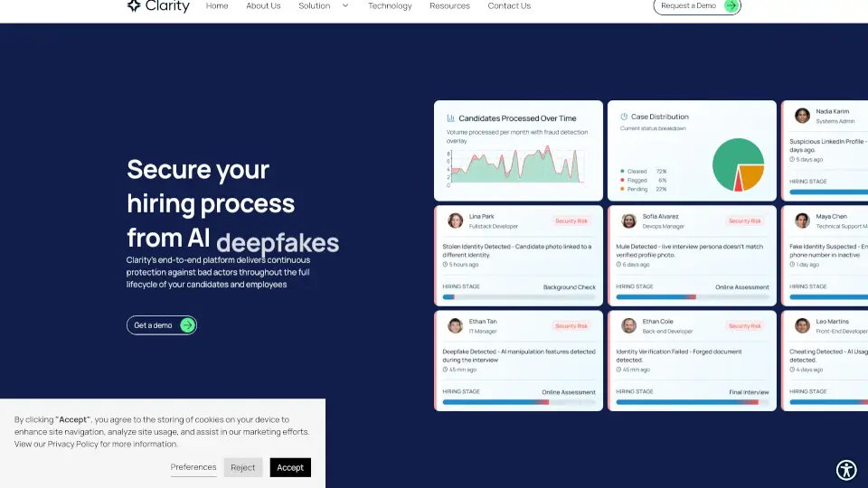Click the green arrow in Request a Demo
This screenshot has height=488, width=868.
click(731, 5)
